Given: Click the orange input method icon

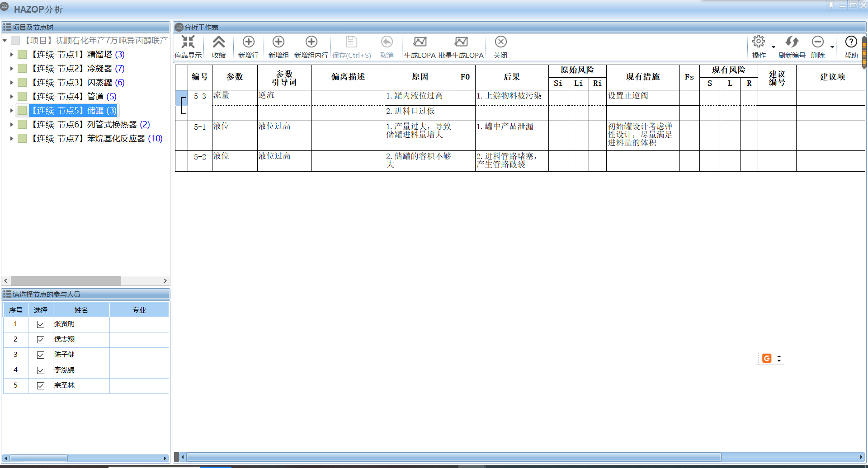Looking at the screenshot, I should 767,358.
